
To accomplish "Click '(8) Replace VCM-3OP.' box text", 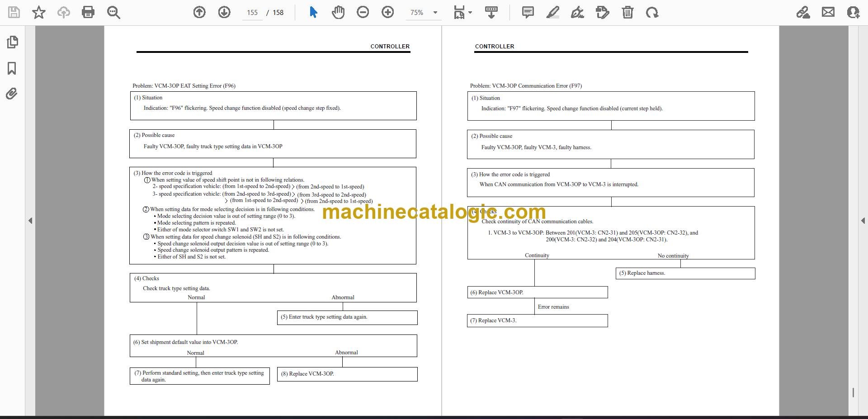I will click(x=307, y=374).
